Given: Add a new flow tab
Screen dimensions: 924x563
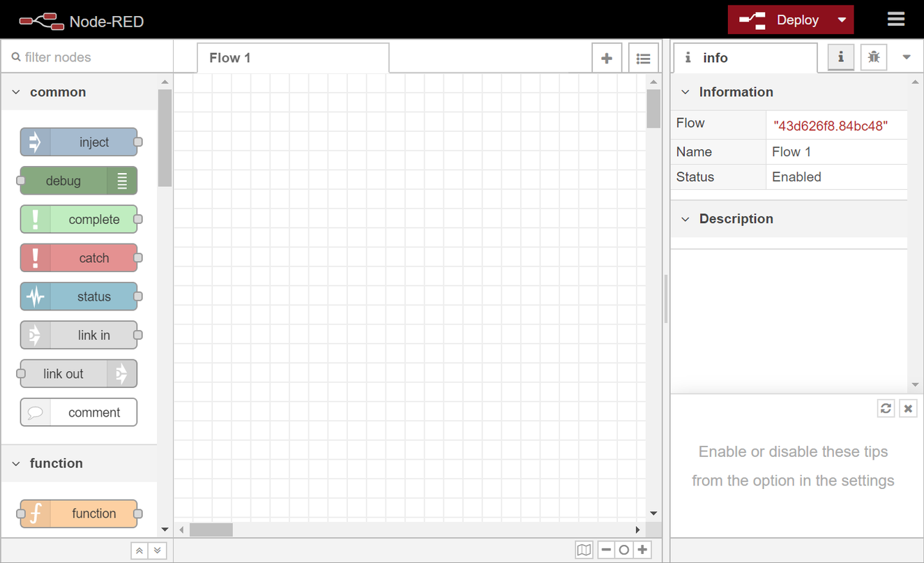Looking at the screenshot, I should (x=607, y=57).
